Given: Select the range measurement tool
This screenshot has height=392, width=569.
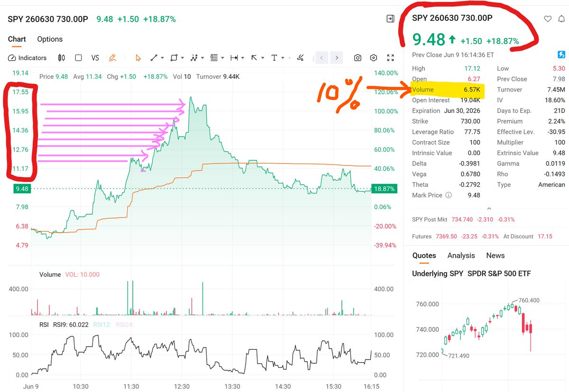Looking at the screenshot, I should click(234, 58).
